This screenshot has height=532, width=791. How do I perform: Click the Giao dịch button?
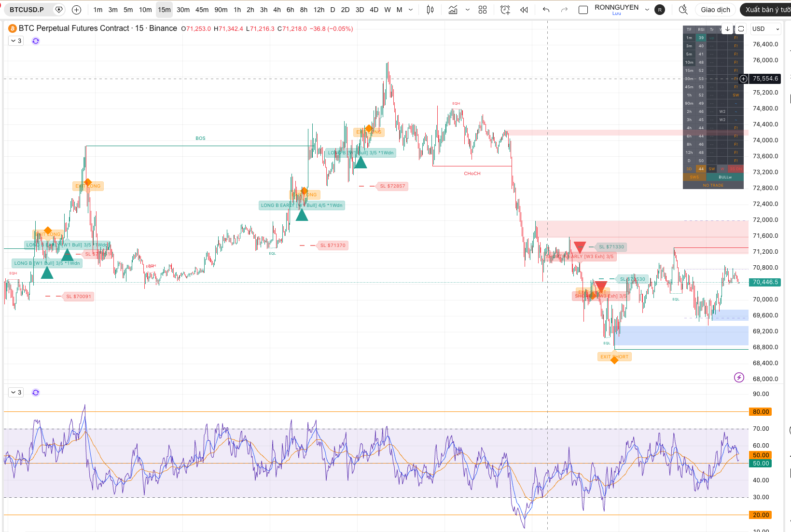715,9
